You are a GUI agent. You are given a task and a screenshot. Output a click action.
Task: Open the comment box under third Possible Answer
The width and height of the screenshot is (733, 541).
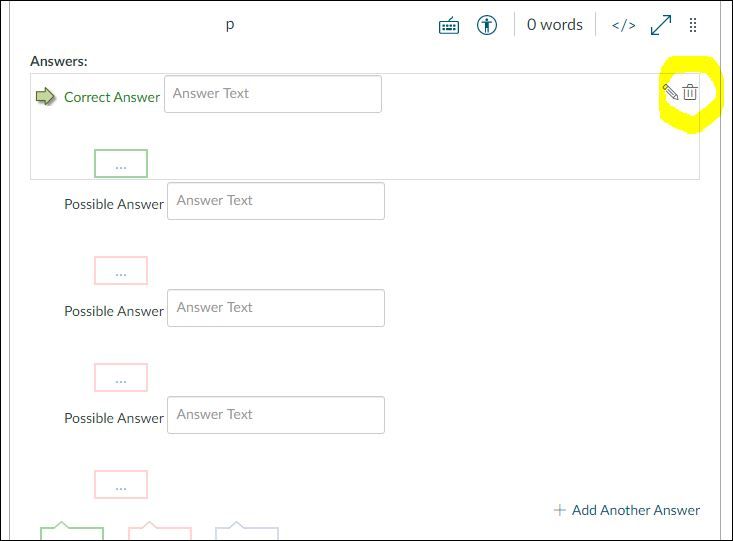(x=121, y=485)
